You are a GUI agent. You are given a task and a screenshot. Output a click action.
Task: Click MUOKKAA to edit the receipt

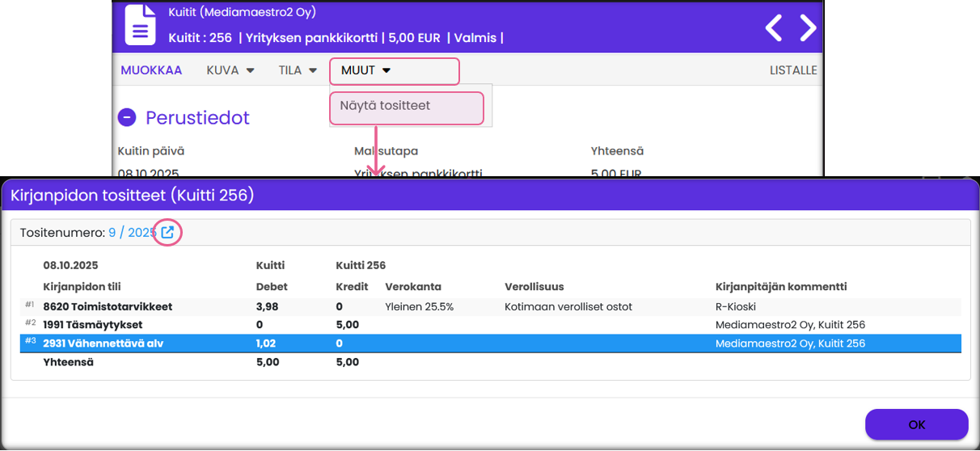click(151, 70)
